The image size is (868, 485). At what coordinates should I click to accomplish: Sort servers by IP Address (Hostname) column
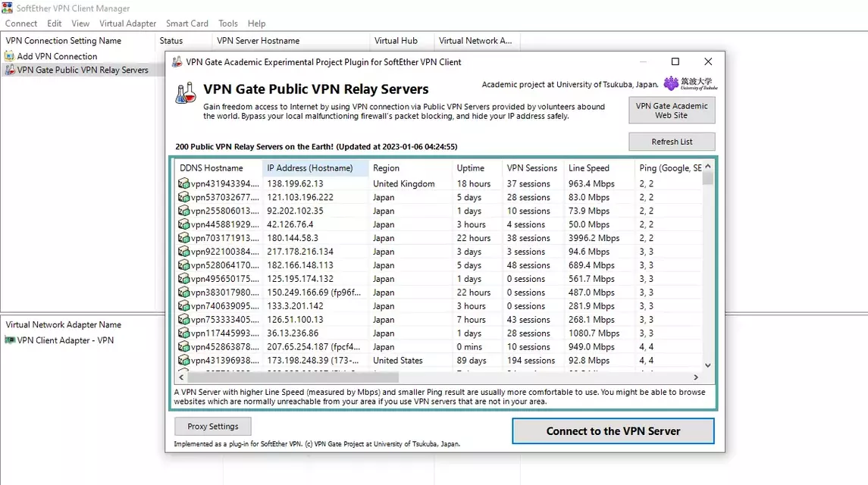coord(315,167)
